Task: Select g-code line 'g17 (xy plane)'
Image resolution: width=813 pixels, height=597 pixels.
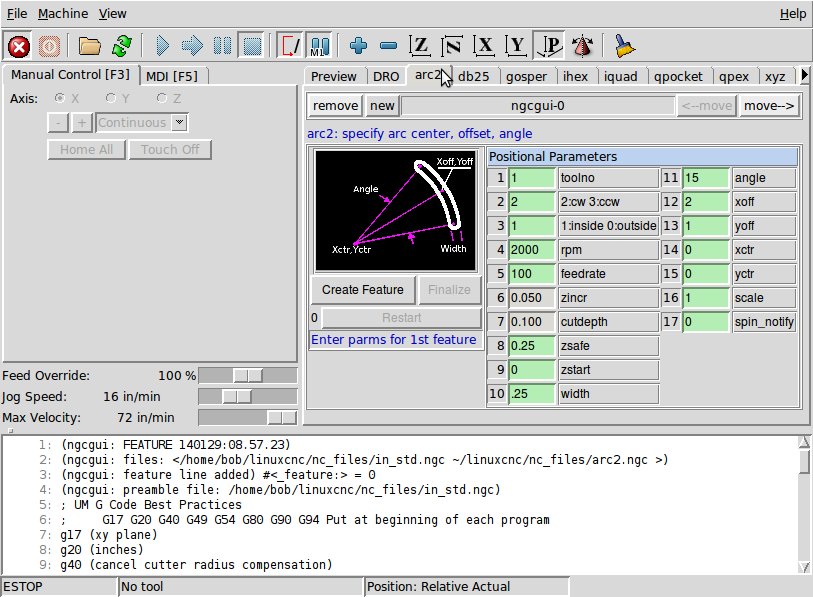Action: click(x=109, y=535)
